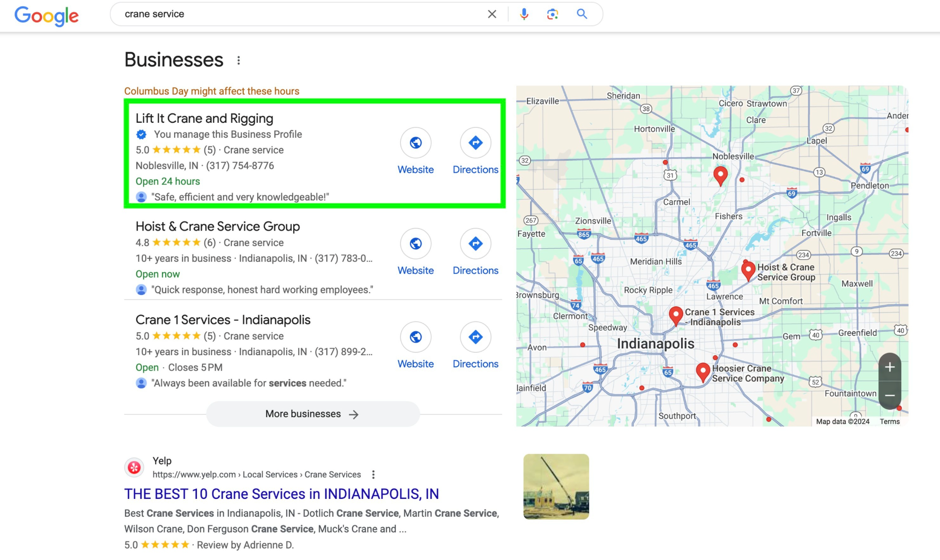Open Crane 1 Services website icon
Image resolution: width=940 pixels, height=560 pixels.
pos(415,337)
